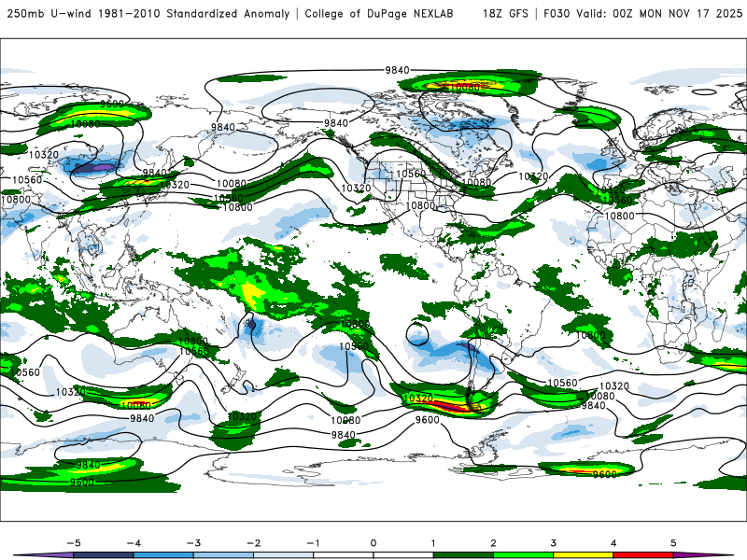Viewport: 747px width, 560px height.
Task: Click the white colorbar segment between 0 and 1
Action: tap(403, 555)
